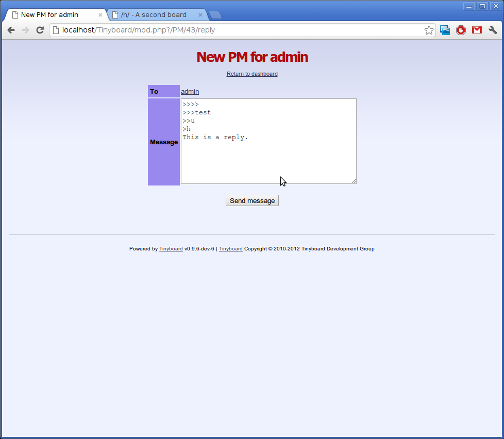
Task: Close the "/h/ - A second board" tab
Action: pyautogui.click(x=201, y=15)
